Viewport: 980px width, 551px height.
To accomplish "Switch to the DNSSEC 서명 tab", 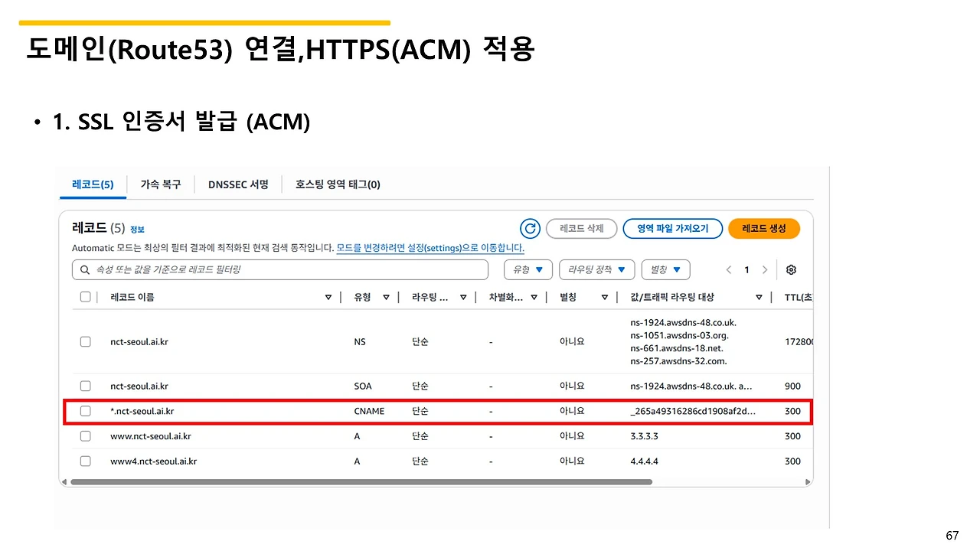I will pos(238,184).
